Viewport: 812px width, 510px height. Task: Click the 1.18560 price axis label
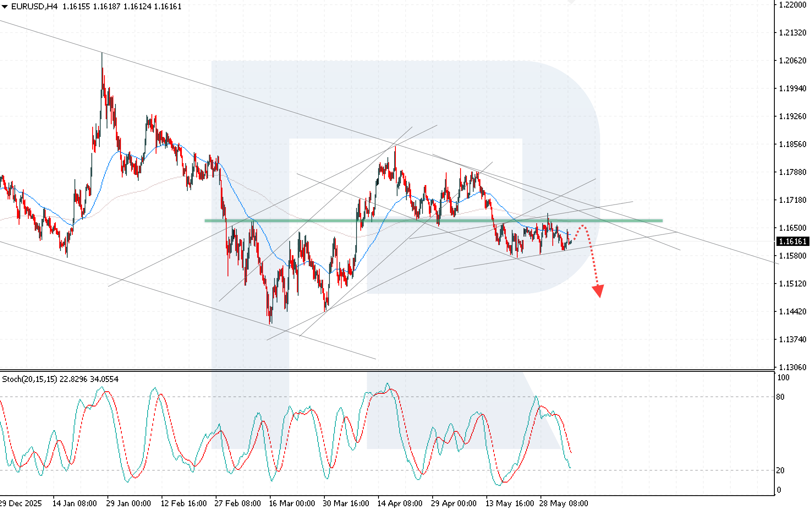pos(793,144)
